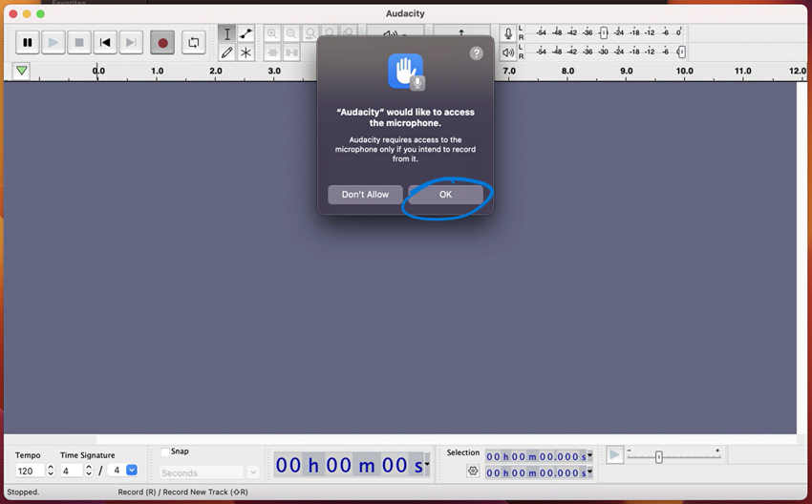Click the "Record (R) / Record New Track" status text
Image resolution: width=812 pixels, height=504 pixels.
click(x=182, y=492)
